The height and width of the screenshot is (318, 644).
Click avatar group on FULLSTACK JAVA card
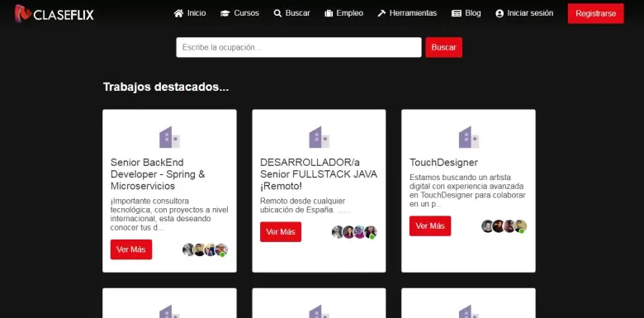click(354, 232)
